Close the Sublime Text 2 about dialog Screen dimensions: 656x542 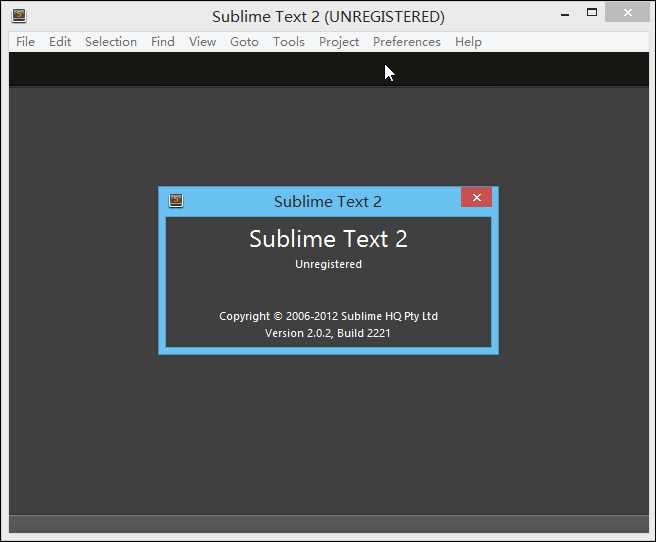click(477, 197)
